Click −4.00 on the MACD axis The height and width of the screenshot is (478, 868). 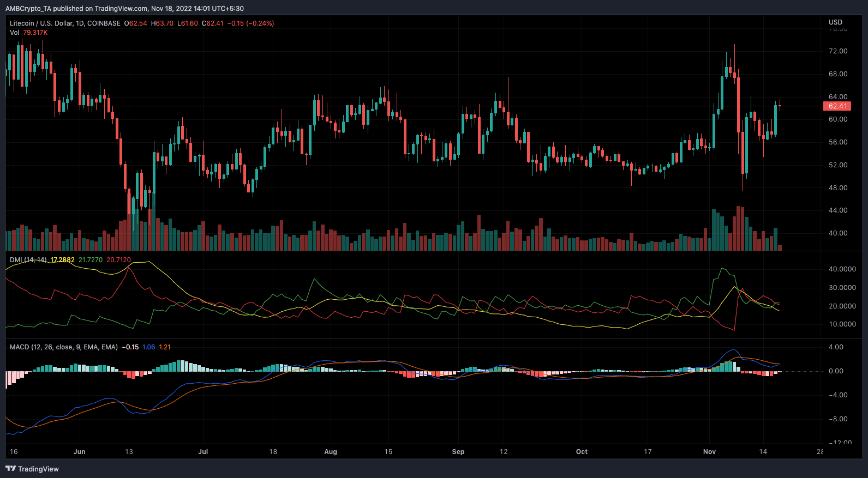point(838,395)
